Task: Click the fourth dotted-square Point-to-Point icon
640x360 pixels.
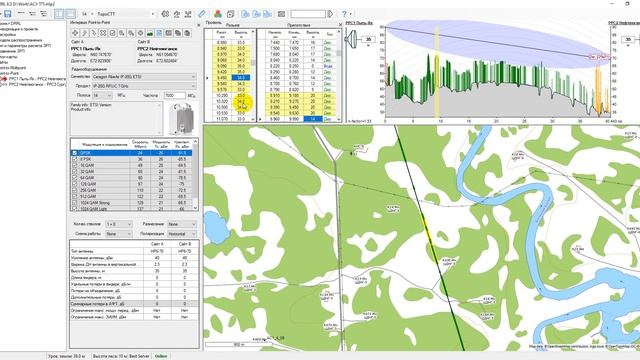Action: pyautogui.click(x=103, y=33)
